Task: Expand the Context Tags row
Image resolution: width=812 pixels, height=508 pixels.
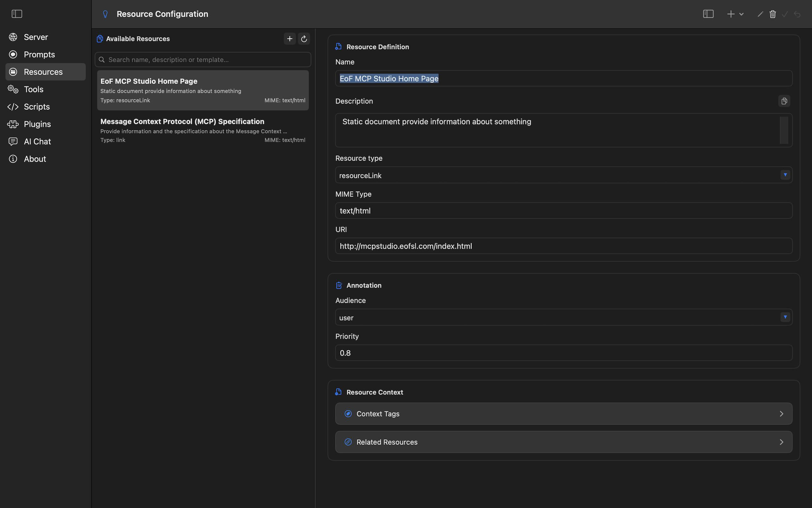Action: point(564,414)
